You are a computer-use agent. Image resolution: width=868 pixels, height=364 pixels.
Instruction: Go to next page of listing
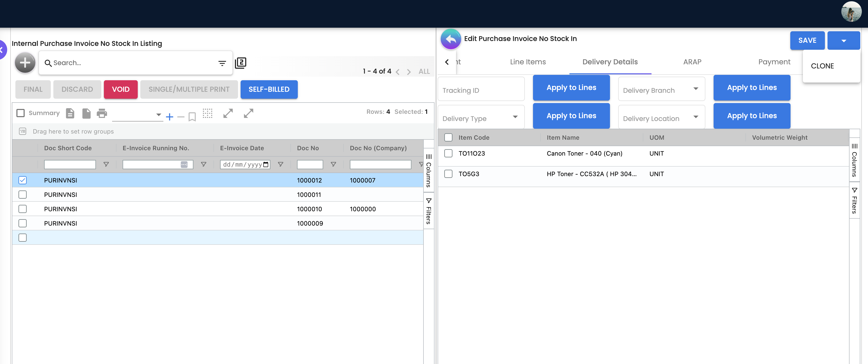(x=409, y=72)
